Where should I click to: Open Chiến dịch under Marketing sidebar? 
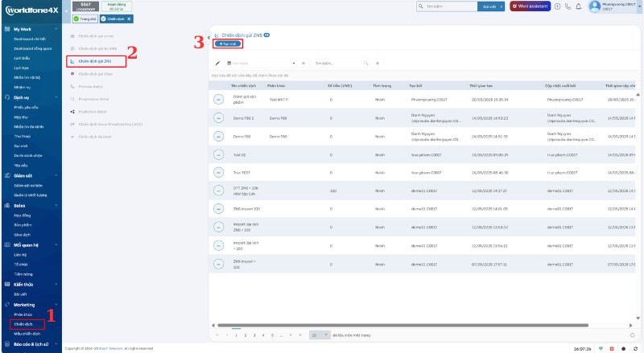[x=27, y=324]
